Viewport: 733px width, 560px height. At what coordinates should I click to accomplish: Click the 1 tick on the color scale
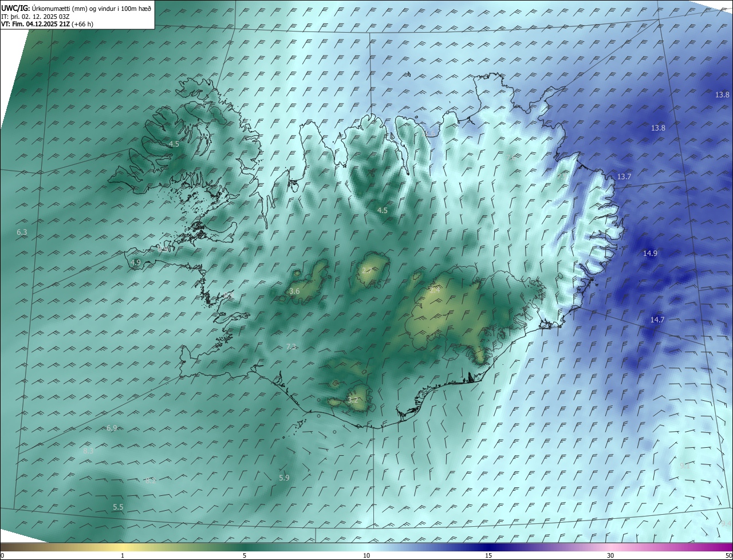(x=123, y=556)
